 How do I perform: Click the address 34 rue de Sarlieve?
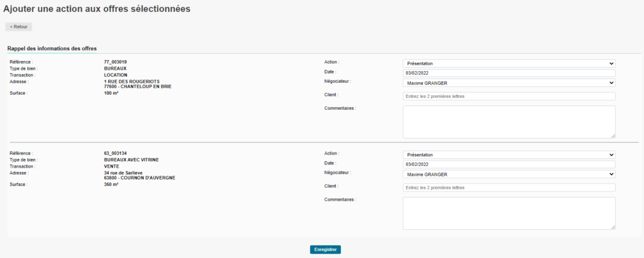(x=123, y=173)
